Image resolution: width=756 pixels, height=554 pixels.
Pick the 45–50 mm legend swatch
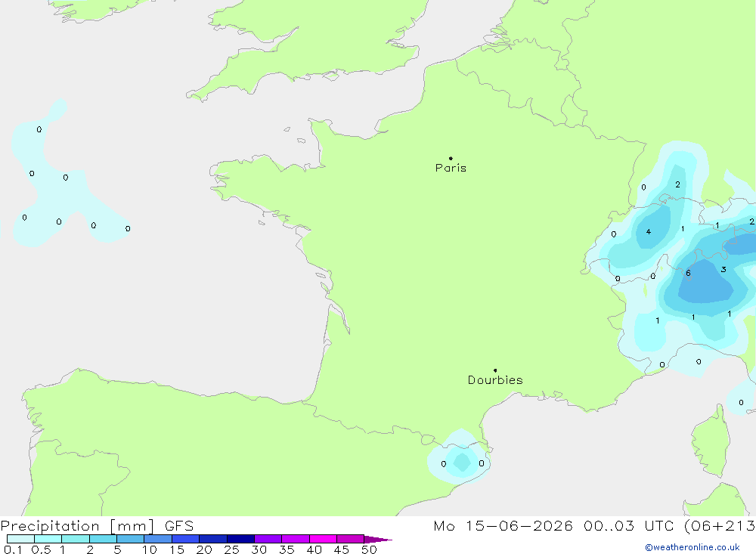click(x=351, y=539)
